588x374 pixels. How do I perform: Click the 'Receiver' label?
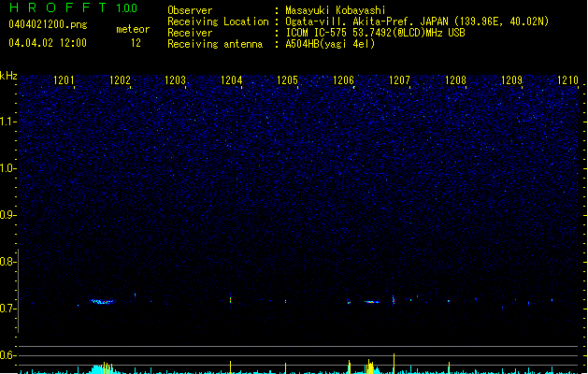point(190,33)
